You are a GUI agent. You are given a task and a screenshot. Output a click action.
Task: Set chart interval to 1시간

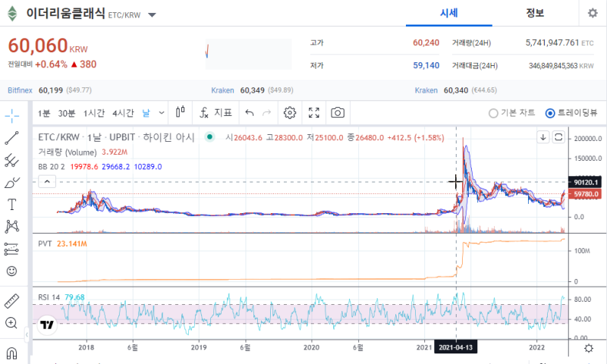[94, 113]
